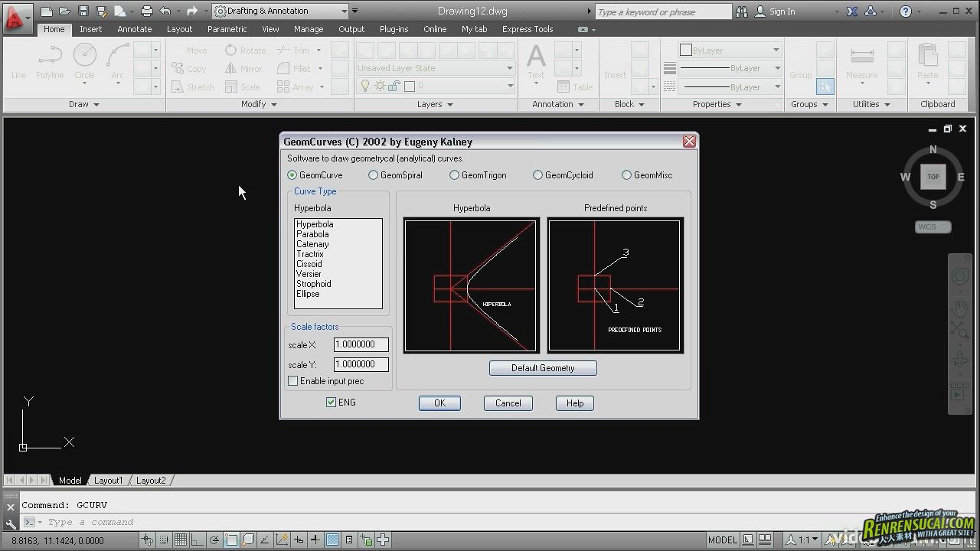980x551 pixels.
Task: Click the layer color swatch in Layers panel
Action: coord(410,86)
